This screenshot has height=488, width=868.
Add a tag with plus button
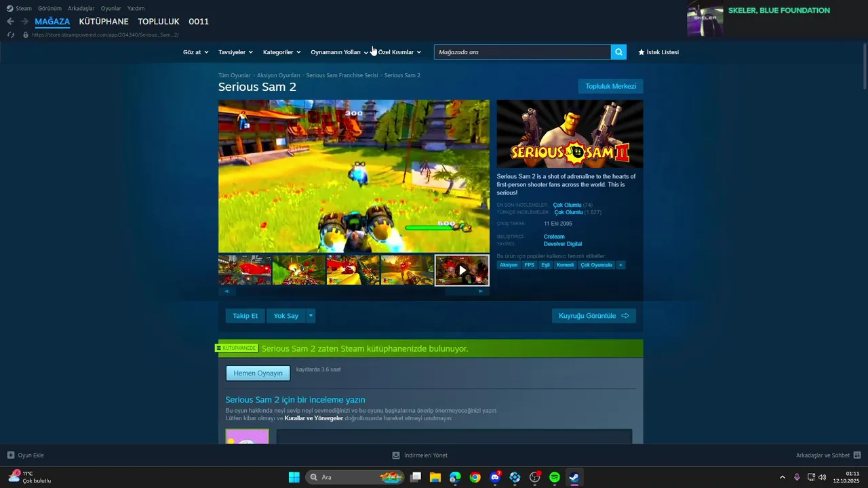620,265
